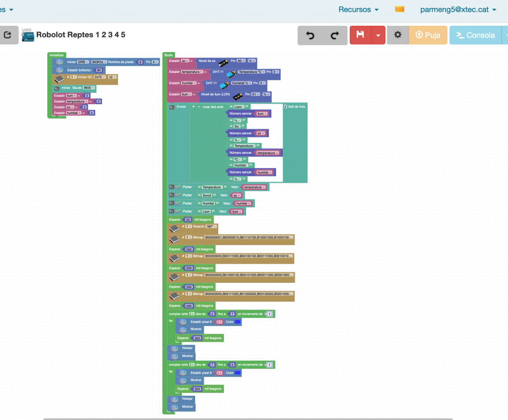Click the Puja upload button
508x420 pixels.
click(428, 35)
